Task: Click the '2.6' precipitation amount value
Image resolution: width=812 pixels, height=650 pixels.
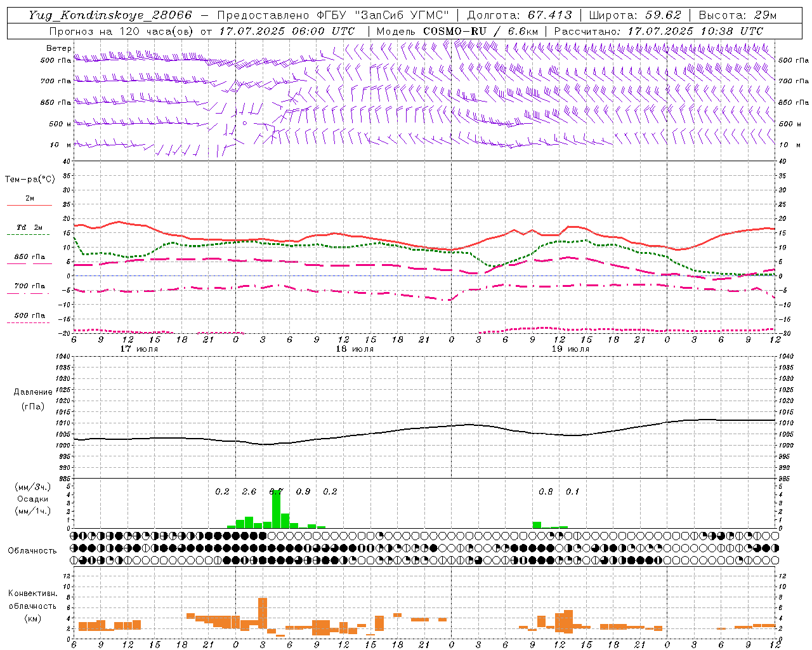Action: pos(249,492)
